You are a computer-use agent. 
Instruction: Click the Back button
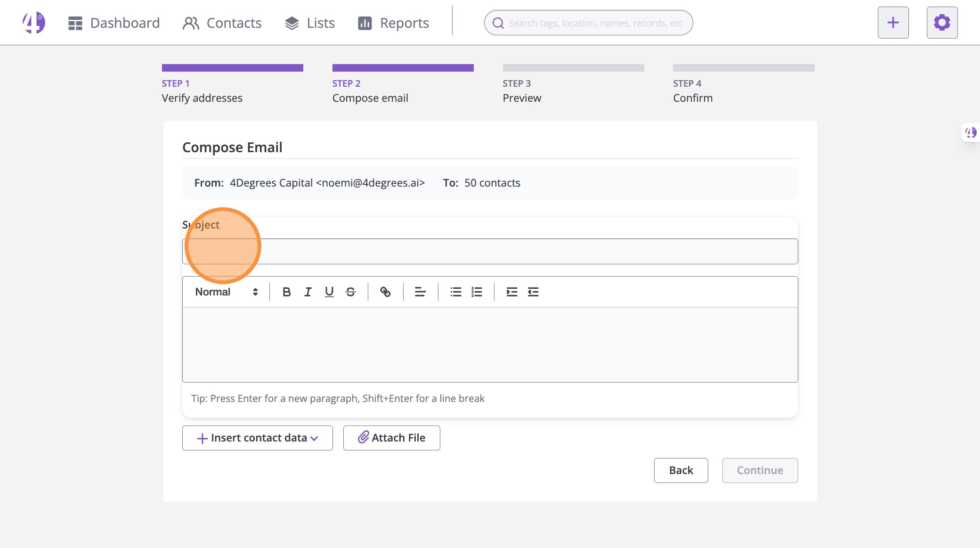click(680, 470)
